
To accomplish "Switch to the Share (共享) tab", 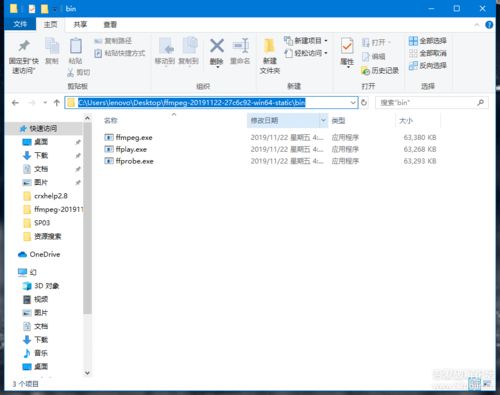I will tap(80, 24).
